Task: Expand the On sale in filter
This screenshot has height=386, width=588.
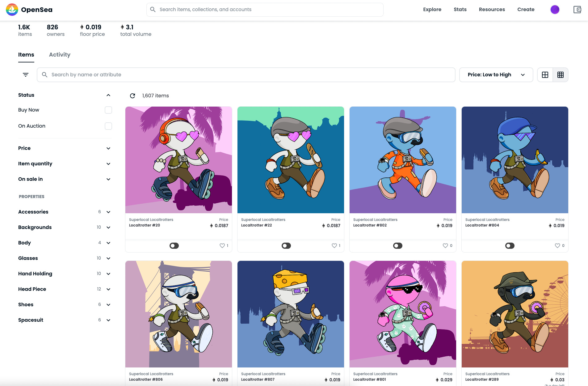Action: [108, 179]
